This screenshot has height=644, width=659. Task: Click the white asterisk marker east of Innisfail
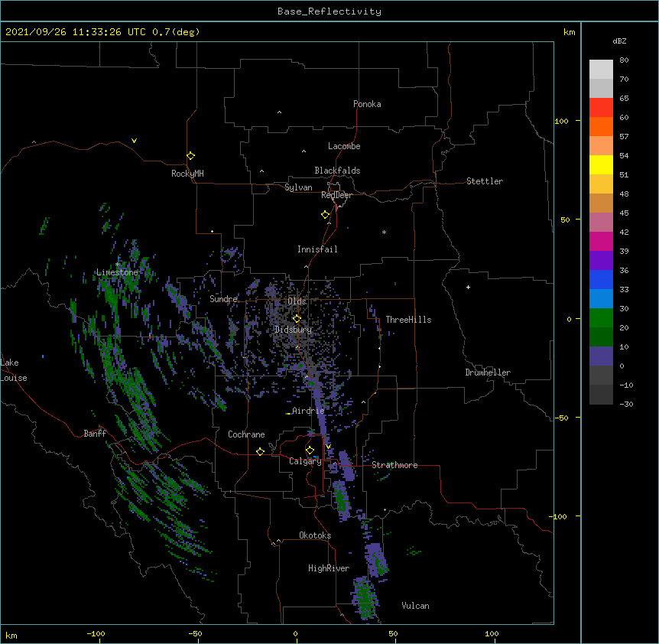pyautogui.click(x=384, y=232)
